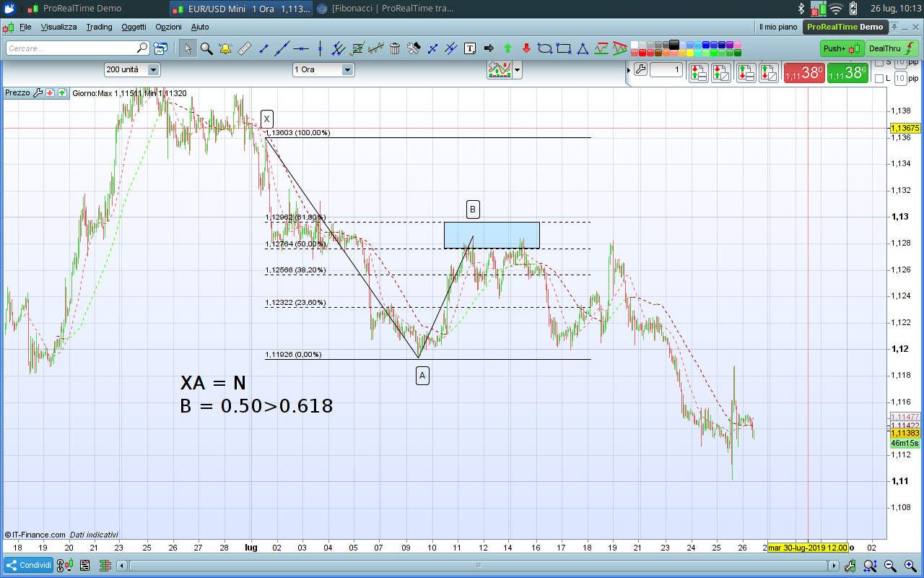Tick the L pip checkbox
This screenshot has height=578, width=924.
(x=879, y=79)
